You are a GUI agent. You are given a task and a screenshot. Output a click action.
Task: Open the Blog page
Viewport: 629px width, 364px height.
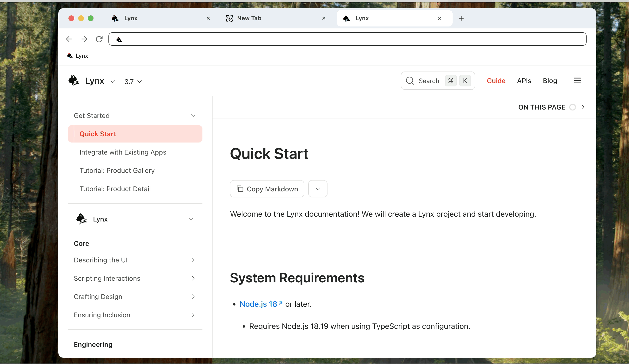tap(550, 81)
